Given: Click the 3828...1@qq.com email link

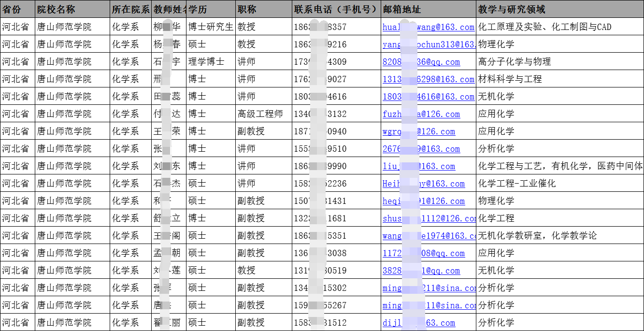Looking at the screenshot, I should pos(415,271).
